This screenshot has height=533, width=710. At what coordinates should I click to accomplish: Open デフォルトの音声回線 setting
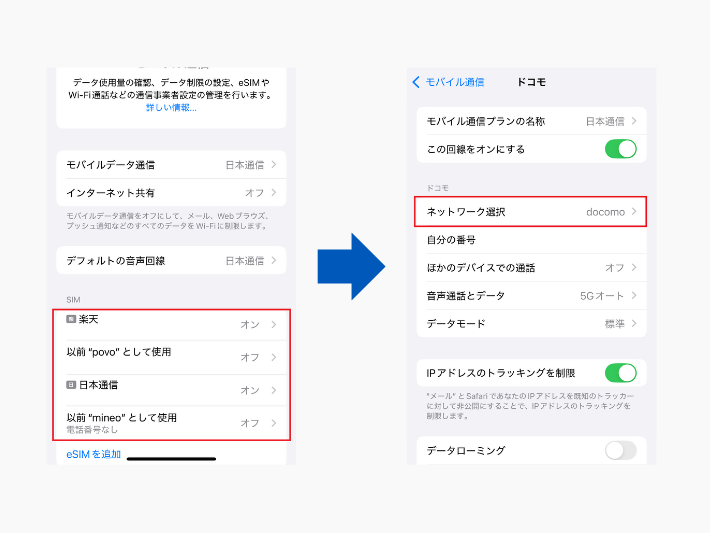pyautogui.click(x=171, y=261)
